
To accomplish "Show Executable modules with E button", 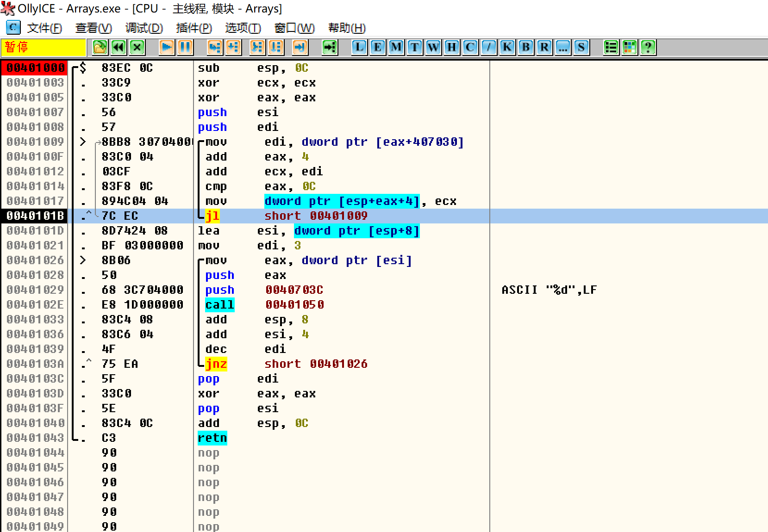I will pos(378,47).
